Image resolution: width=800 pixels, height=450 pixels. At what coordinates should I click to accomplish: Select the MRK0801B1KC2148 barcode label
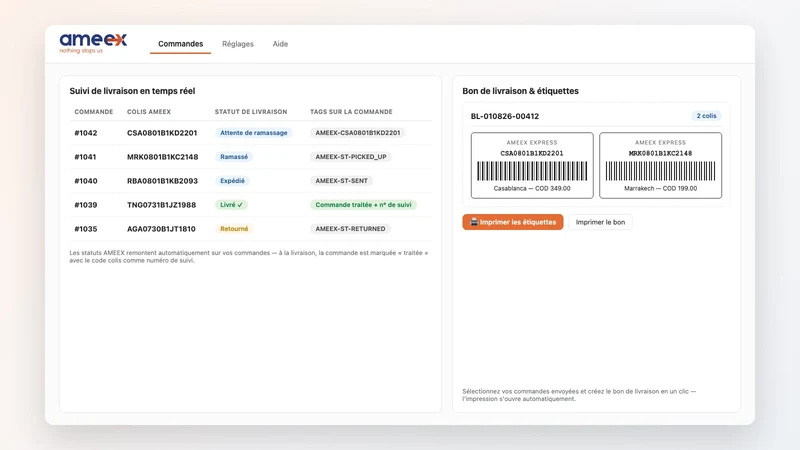(660, 165)
